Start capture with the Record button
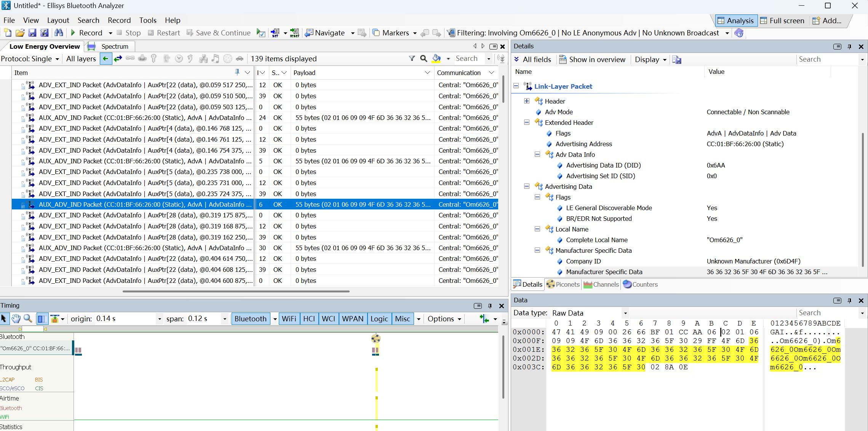This screenshot has height=431, width=868. tap(86, 33)
